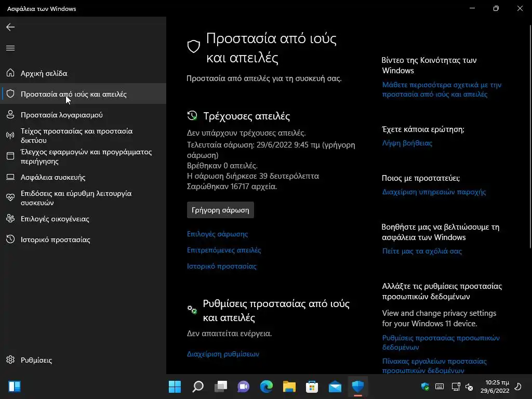Open Πίνακας εργαλείων προστασίας προσωπικών δεδομένων
532x399 pixels.
click(434, 366)
